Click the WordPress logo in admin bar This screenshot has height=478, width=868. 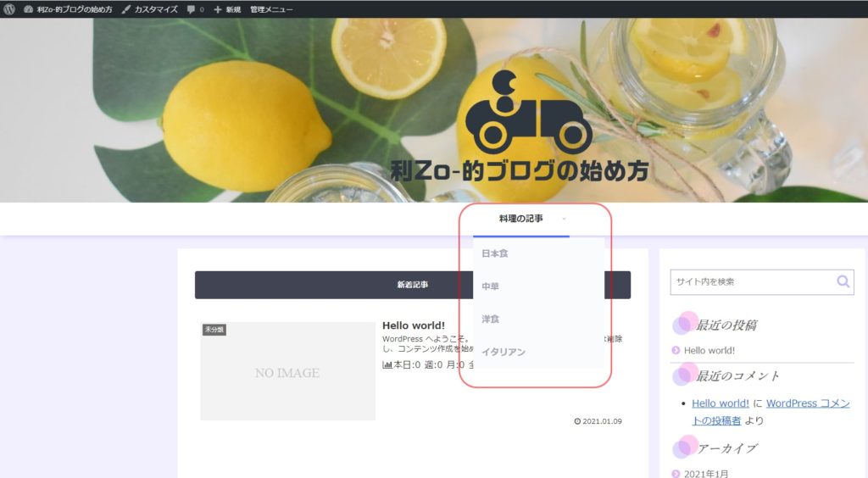click(x=9, y=8)
